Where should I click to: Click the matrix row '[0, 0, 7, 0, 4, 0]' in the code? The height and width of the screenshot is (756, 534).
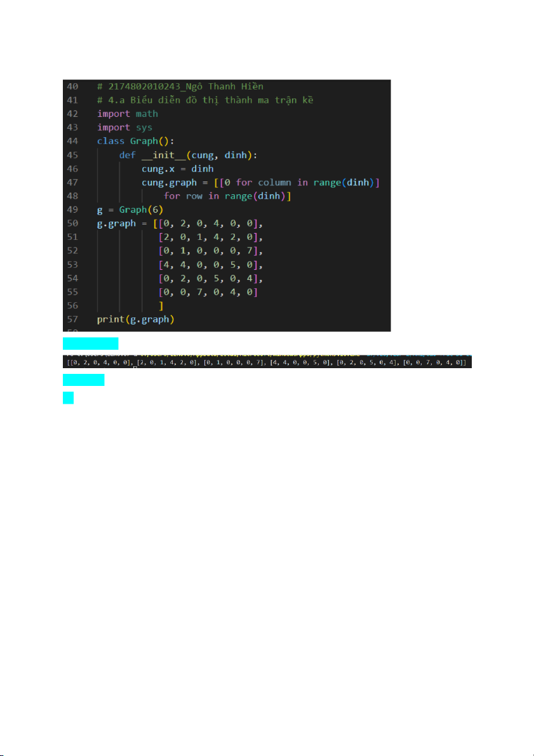tap(208, 292)
